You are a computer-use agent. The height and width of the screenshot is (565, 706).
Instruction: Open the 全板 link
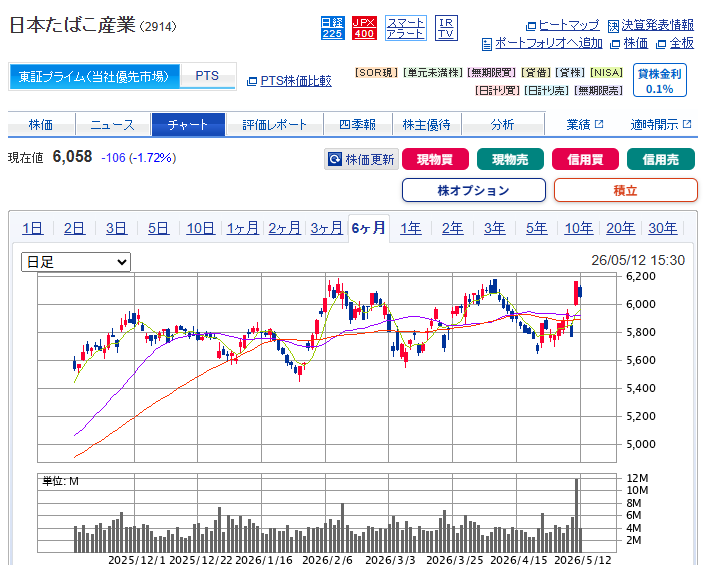point(682,43)
